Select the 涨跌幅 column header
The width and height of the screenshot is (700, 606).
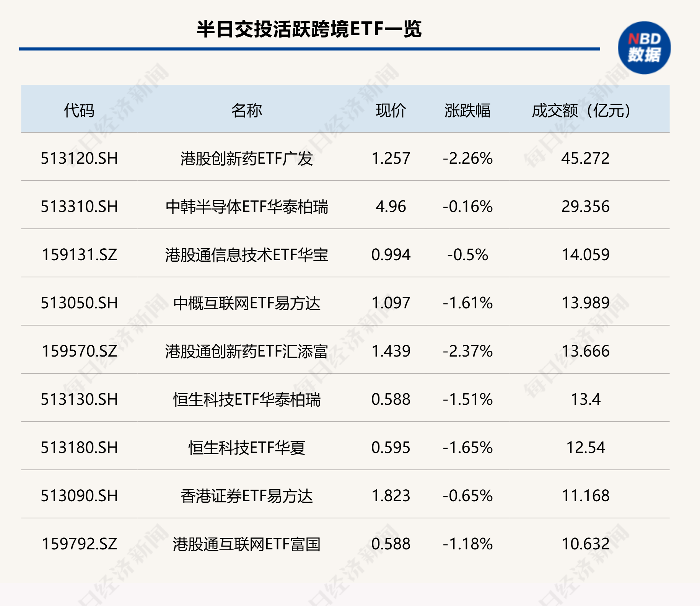point(467,111)
